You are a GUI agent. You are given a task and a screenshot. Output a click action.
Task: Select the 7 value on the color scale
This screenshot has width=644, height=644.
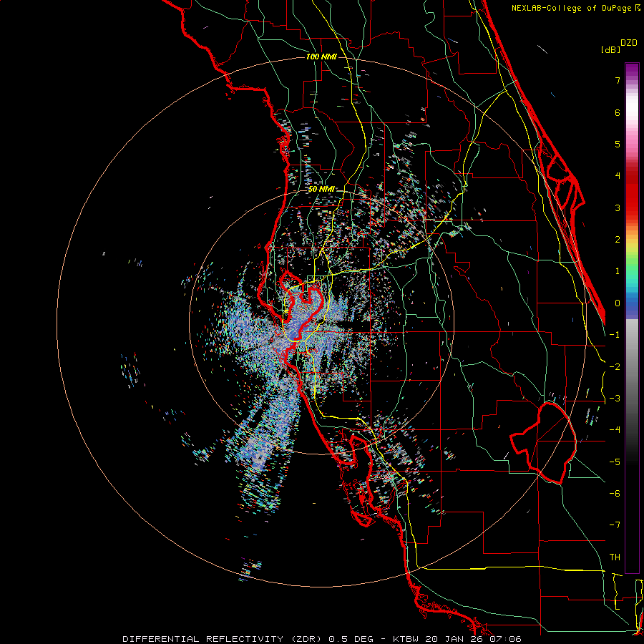tap(618, 81)
